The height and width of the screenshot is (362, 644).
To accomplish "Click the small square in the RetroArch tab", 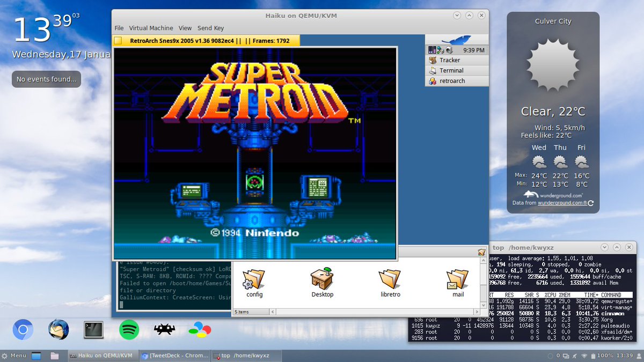I will click(119, 41).
